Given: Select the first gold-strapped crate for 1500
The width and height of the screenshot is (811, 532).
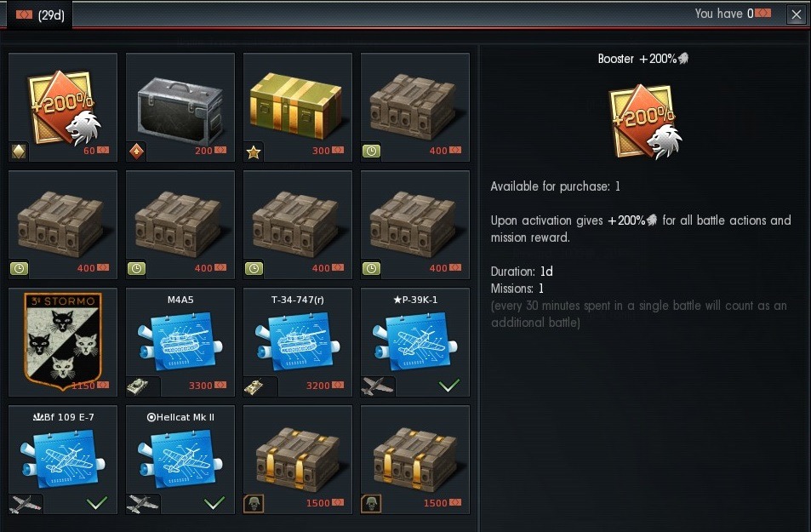Looking at the screenshot, I should click(x=298, y=460).
